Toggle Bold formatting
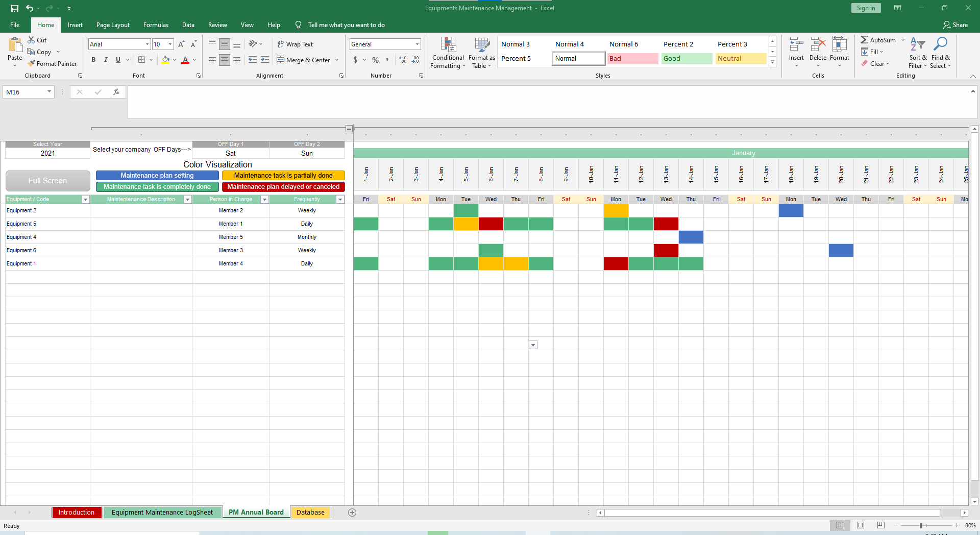Viewport: 980px width, 535px height. coord(93,60)
